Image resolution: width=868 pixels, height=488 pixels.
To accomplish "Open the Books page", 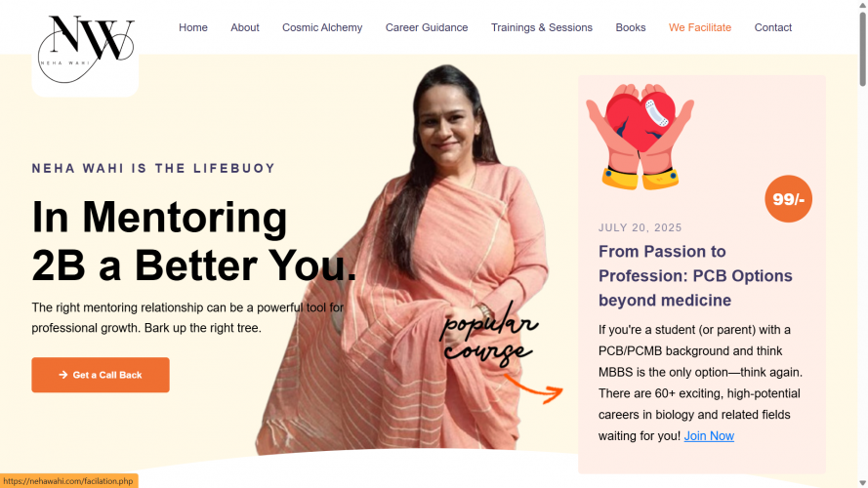I will tap(631, 27).
